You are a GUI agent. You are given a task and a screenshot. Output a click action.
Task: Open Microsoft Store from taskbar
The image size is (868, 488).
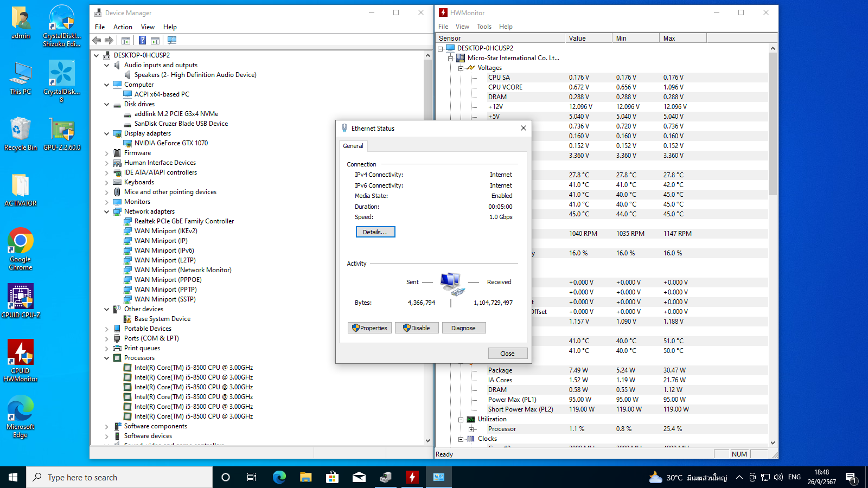click(332, 477)
